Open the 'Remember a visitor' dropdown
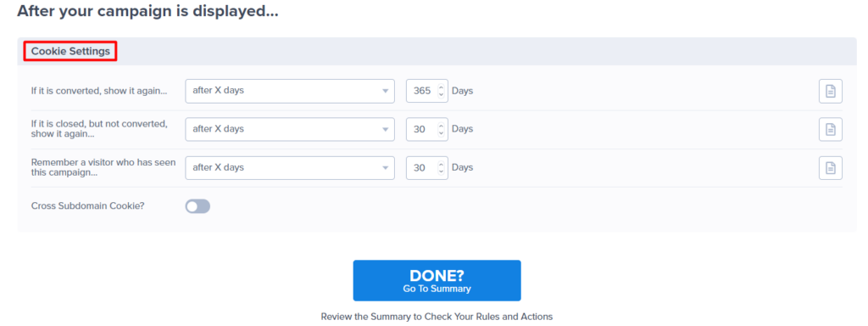868x326 pixels. (x=290, y=168)
